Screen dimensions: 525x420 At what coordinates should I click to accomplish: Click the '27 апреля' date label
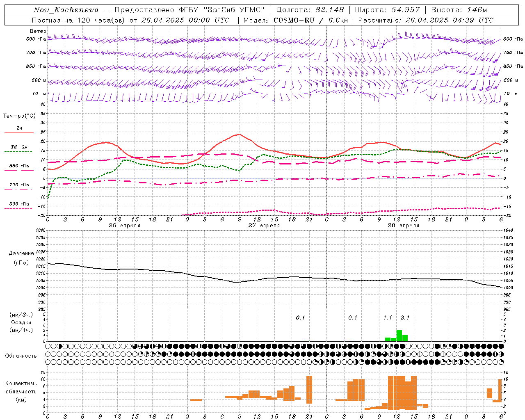pyautogui.click(x=264, y=226)
